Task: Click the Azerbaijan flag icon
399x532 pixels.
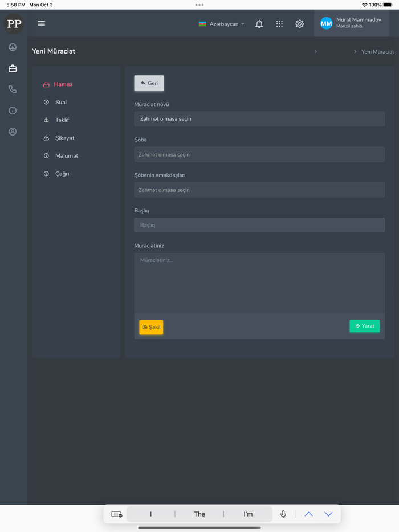Action: (202, 24)
